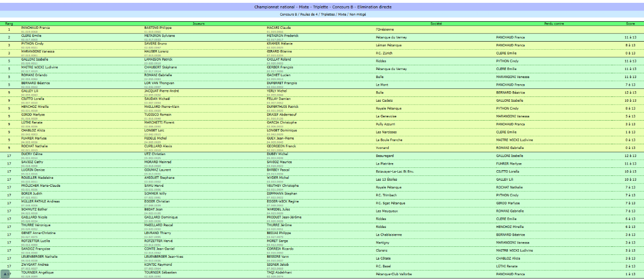Click player TUDISCO Romain

pyautogui.click(x=158, y=114)
